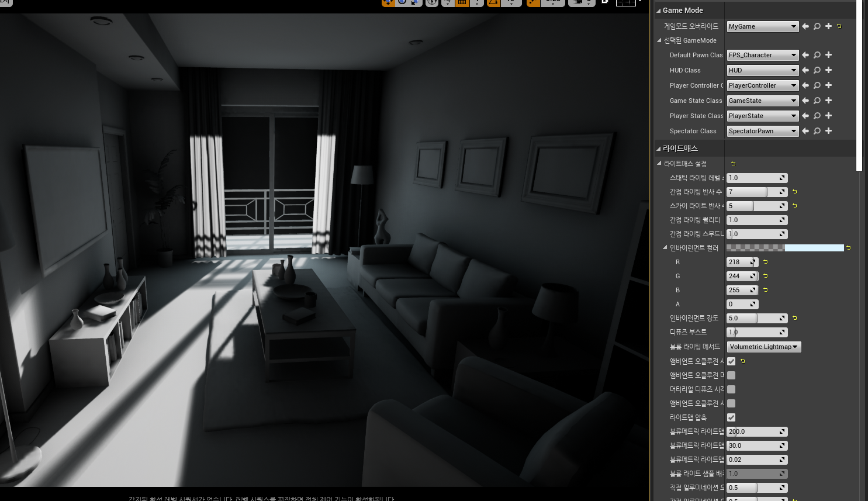The height and width of the screenshot is (501, 868).
Task: Reset 라이트매스 설정 section to defaults
Action: [734, 164]
